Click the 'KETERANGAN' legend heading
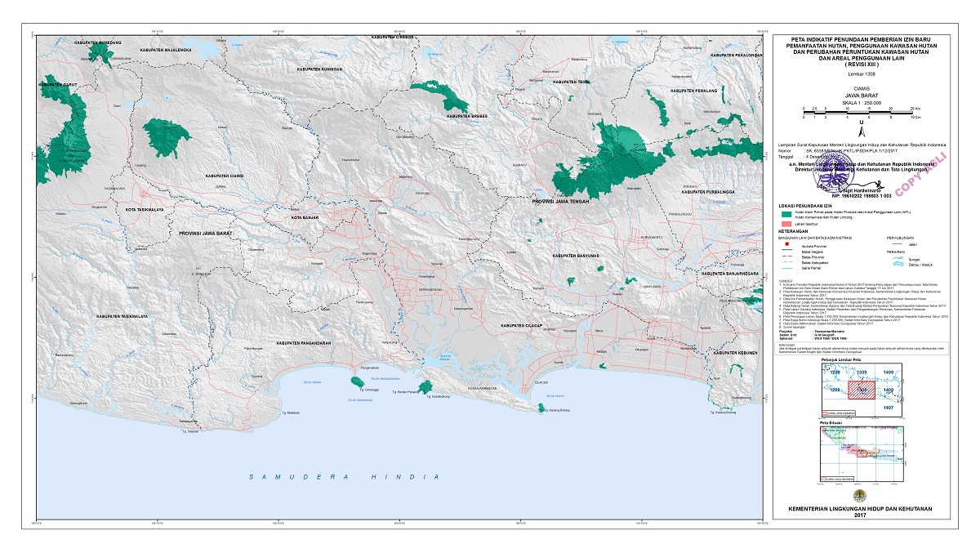Image resolution: width=980 pixels, height=553 pixels. tap(793, 231)
